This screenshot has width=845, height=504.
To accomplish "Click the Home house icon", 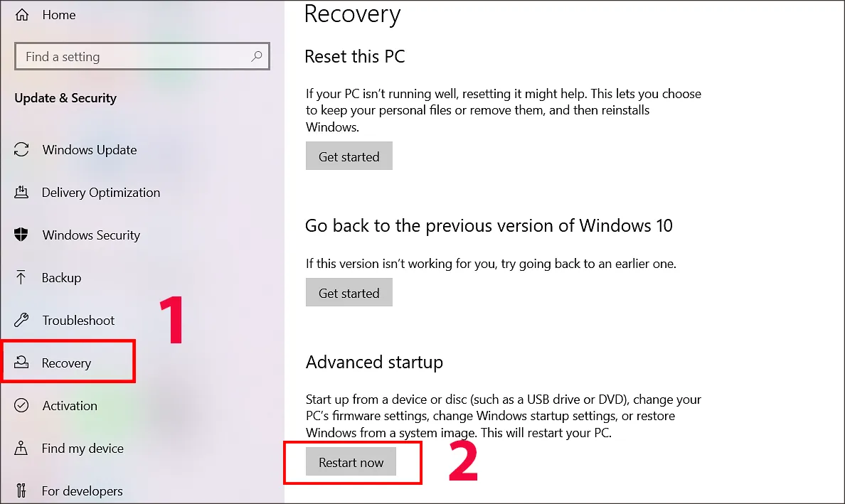I will [x=22, y=14].
